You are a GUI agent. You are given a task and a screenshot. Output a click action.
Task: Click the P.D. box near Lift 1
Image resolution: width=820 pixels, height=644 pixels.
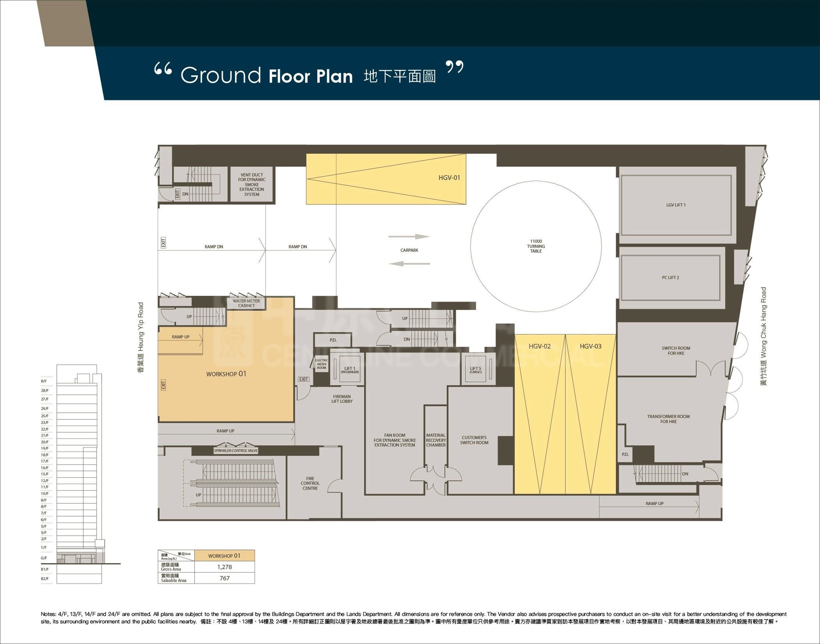pos(333,340)
